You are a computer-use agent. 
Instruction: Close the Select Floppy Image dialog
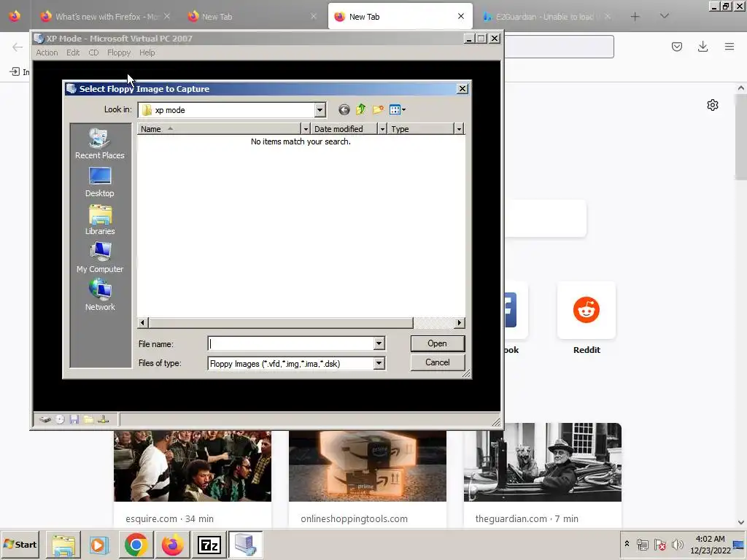462,89
